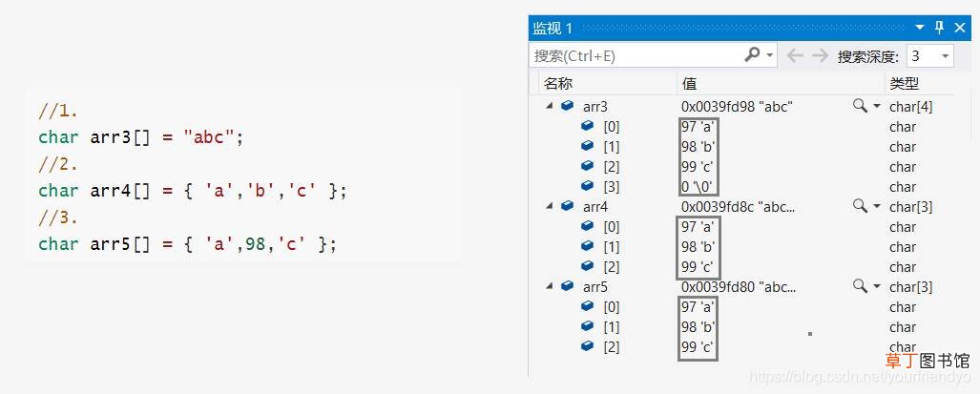Click the char[3] type cell of arr5
The width and height of the screenshot is (980, 394).
(x=910, y=286)
